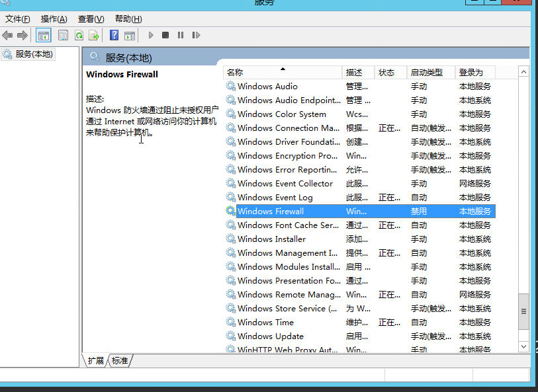
Task: Click the Export List toolbar icon
Action: tap(94, 35)
